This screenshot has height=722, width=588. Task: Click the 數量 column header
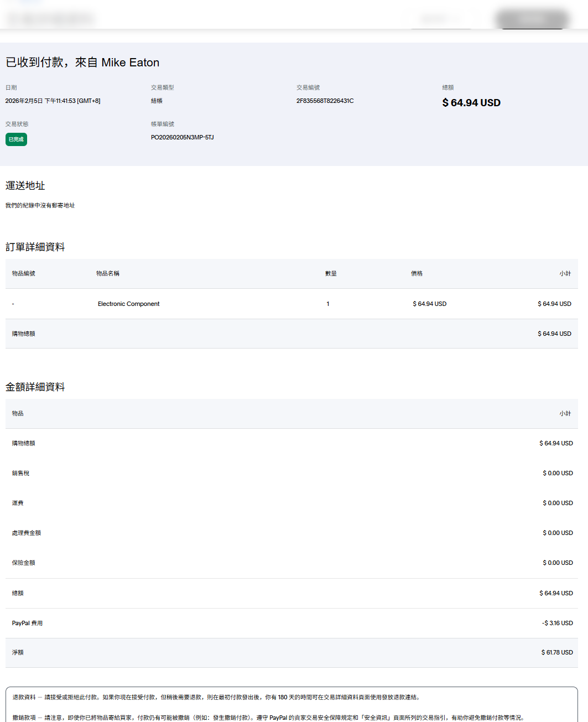click(x=331, y=273)
